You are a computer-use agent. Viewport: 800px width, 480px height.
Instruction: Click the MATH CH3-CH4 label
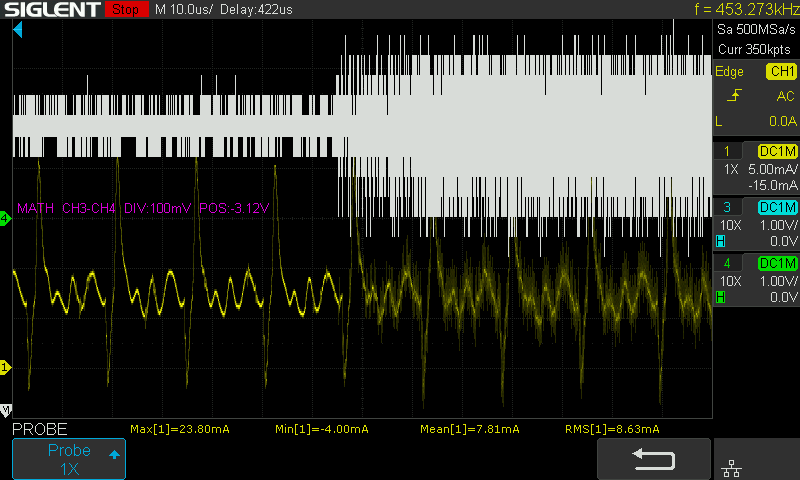pyautogui.click(x=66, y=208)
